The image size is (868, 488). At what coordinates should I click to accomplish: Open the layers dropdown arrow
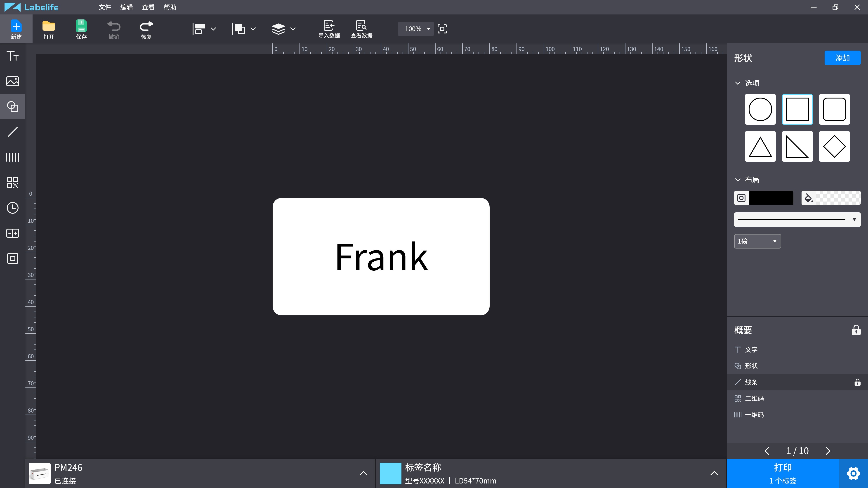293,29
